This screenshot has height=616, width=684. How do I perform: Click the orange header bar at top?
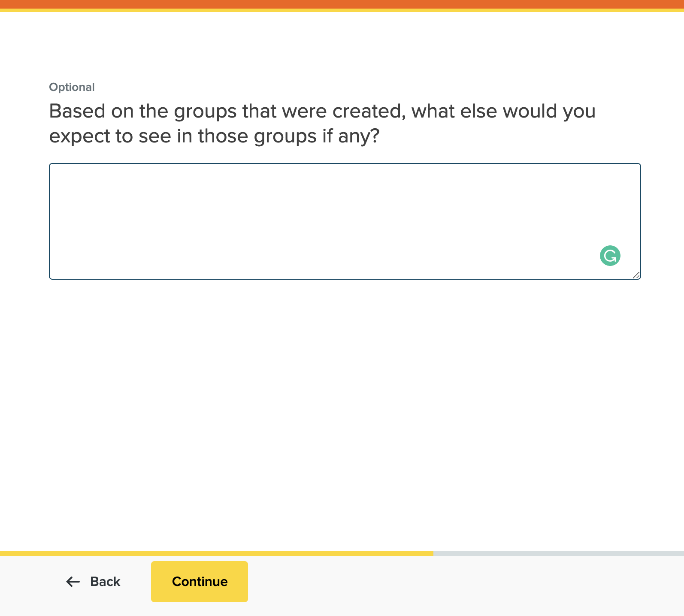pos(342,4)
